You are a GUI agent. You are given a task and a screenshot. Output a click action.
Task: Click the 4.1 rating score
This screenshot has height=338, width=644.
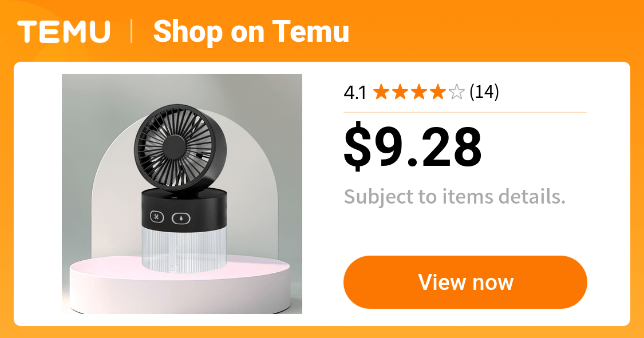[x=355, y=93]
